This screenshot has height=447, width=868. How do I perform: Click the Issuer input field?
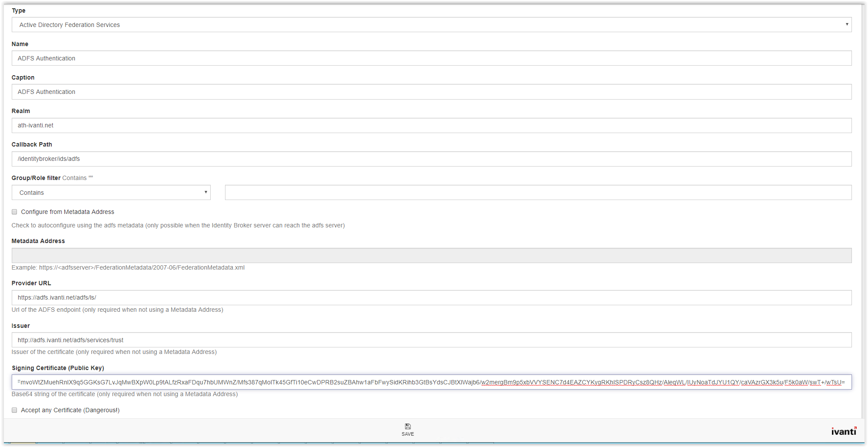pos(431,340)
